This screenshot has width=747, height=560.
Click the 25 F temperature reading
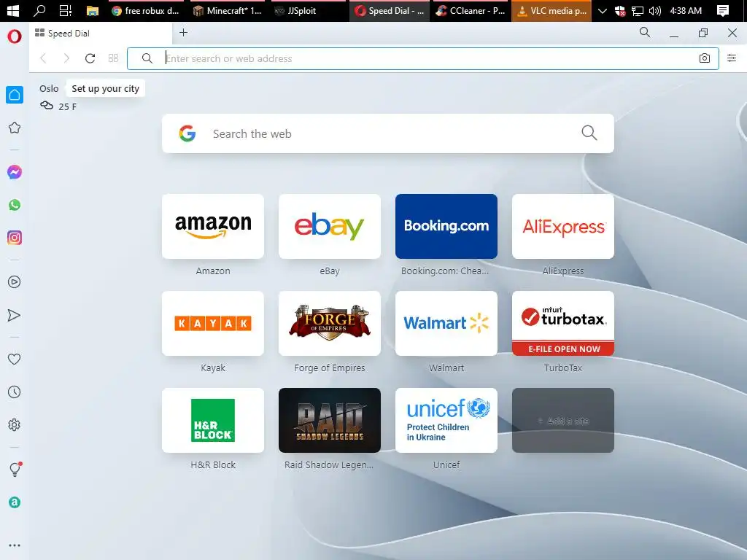pos(67,106)
